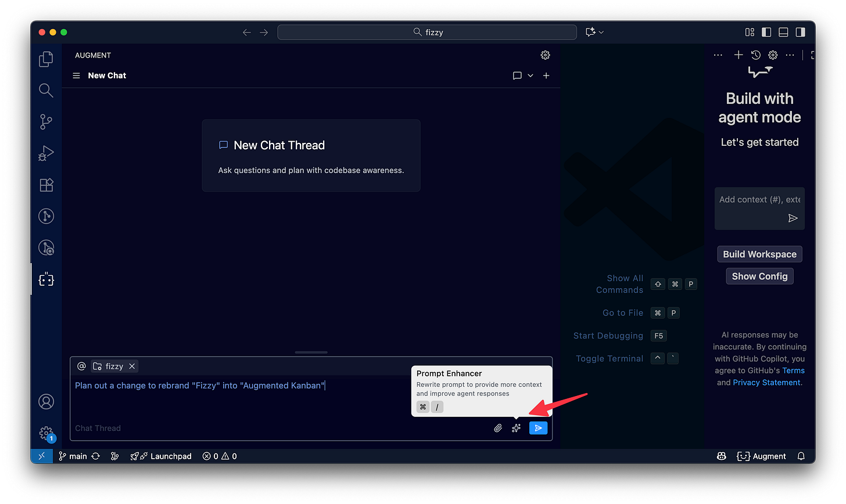Open the chat mode dropdown beside New Chat
This screenshot has width=846, height=504.
click(530, 75)
